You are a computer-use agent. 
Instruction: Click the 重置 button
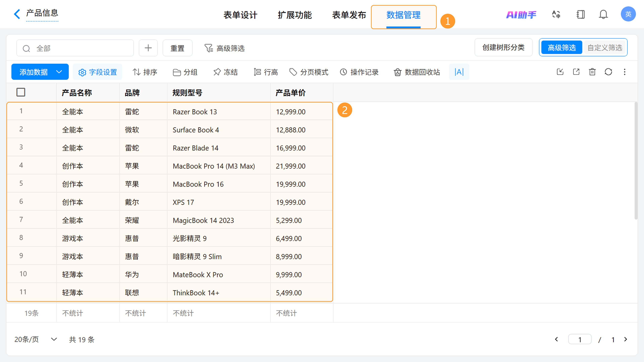point(177,48)
